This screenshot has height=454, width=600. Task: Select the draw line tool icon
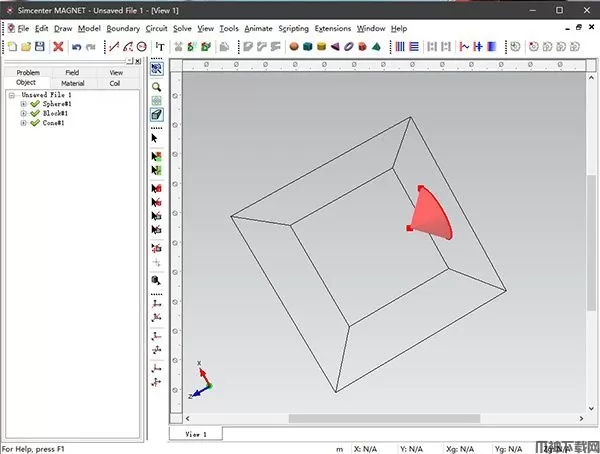coord(112,46)
